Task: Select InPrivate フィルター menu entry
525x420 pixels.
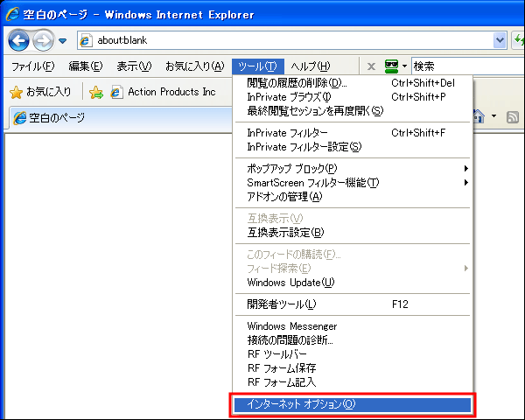Action: click(x=353, y=133)
